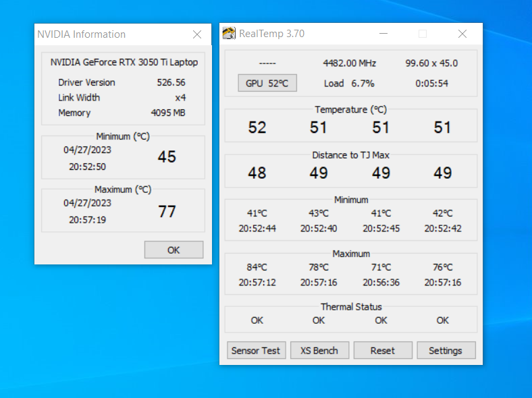This screenshot has height=398, width=532.
Task: Click the Thermal Status group label
Action: 351,307
